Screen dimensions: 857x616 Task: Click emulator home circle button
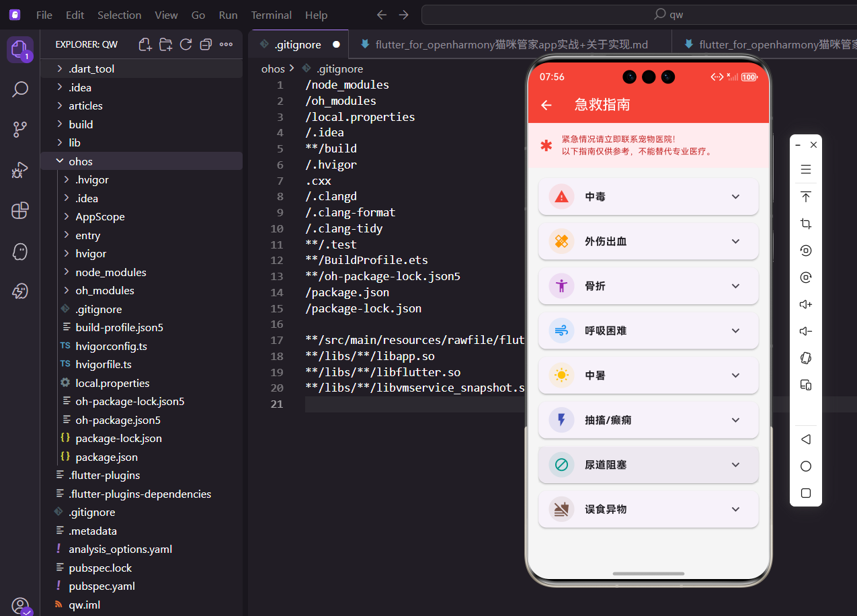click(806, 466)
